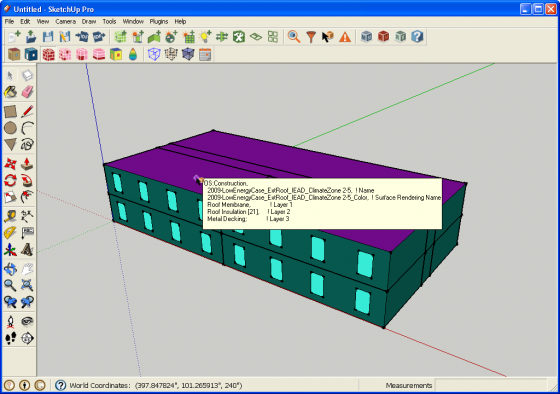Open the Tools menu
Viewport: 560px width, 394px height.
coord(109,21)
